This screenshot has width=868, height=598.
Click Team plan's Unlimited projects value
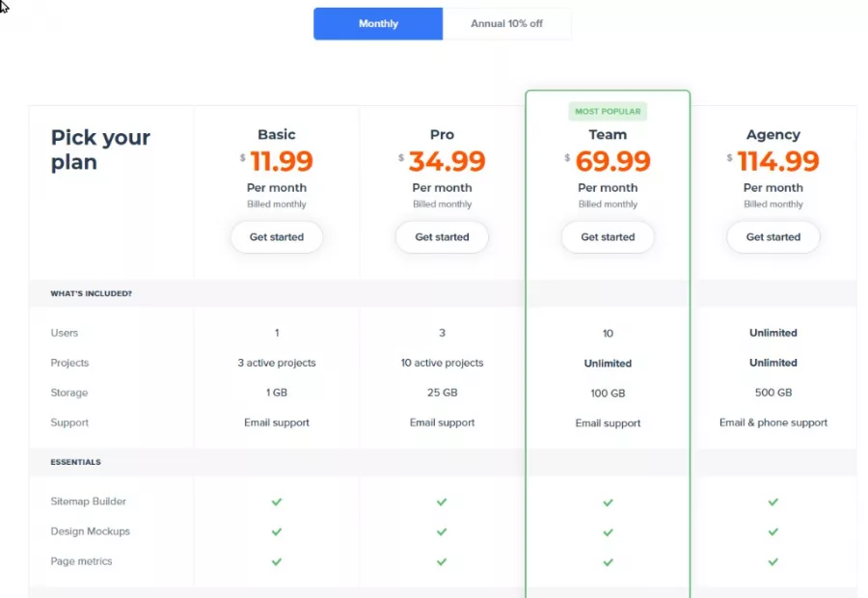coord(608,364)
